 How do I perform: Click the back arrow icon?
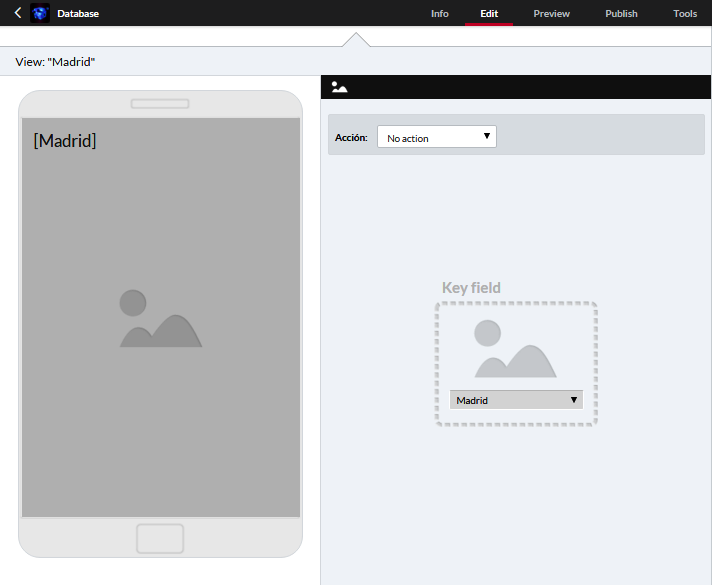[x=18, y=13]
